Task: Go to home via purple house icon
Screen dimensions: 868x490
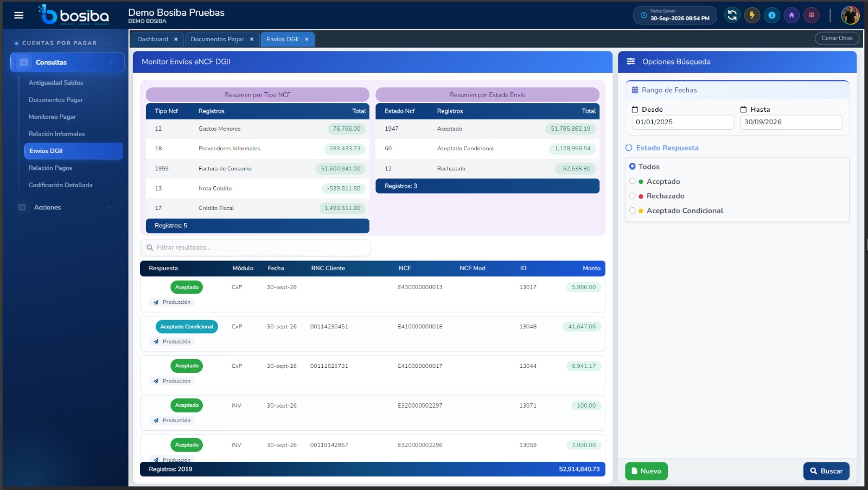Action: [x=792, y=15]
